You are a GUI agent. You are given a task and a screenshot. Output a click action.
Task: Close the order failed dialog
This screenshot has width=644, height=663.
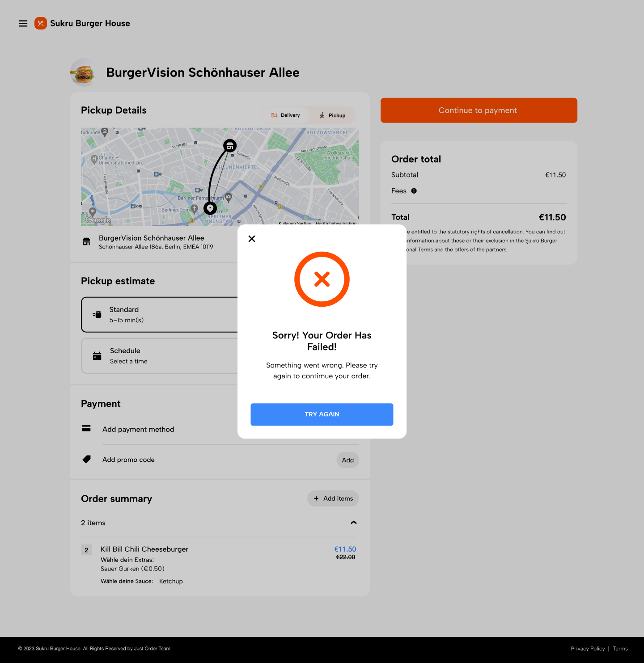coord(252,239)
